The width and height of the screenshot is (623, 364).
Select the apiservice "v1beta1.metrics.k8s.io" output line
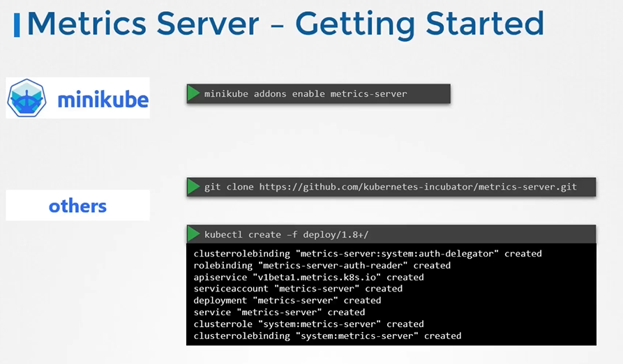pyautogui.click(x=308, y=277)
